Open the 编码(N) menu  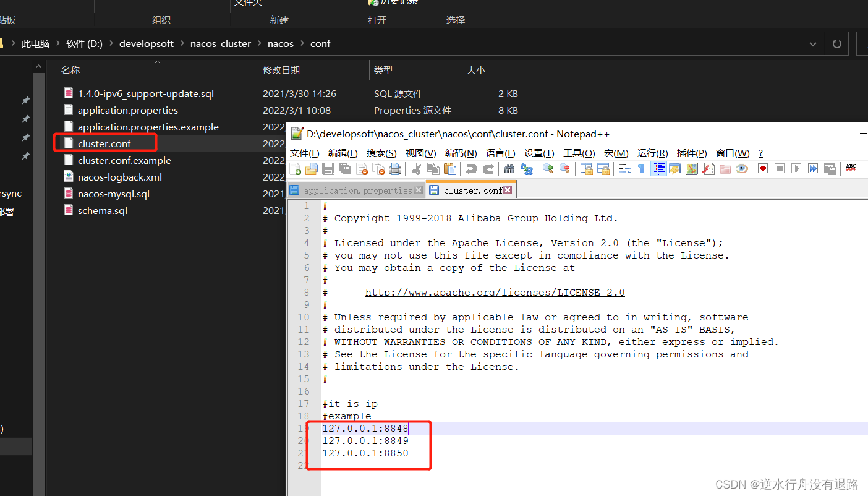[461, 153]
